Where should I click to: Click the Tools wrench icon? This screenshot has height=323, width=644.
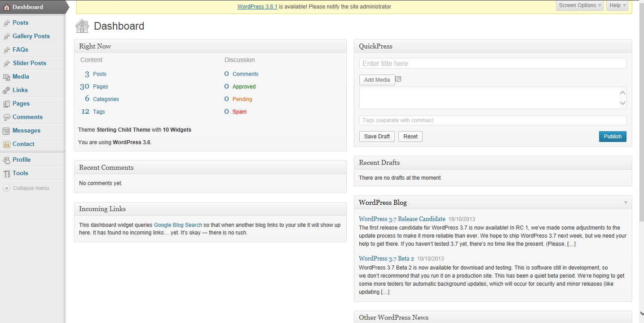(x=6, y=173)
